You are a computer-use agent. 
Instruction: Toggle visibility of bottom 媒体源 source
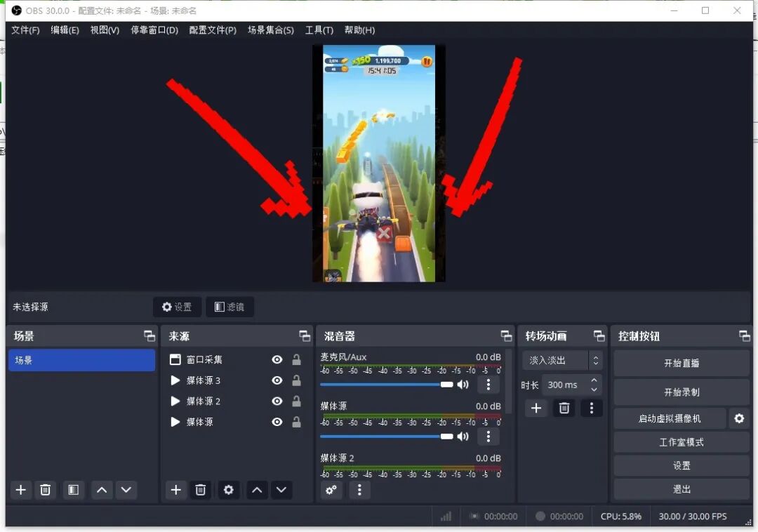(277, 422)
